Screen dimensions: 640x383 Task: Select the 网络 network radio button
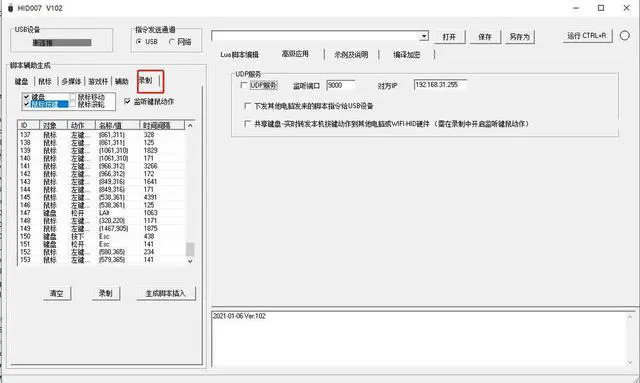(172, 42)
